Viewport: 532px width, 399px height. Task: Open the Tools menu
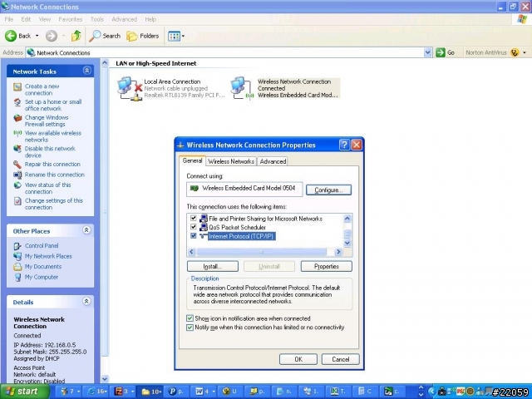[x=97, y=19]
